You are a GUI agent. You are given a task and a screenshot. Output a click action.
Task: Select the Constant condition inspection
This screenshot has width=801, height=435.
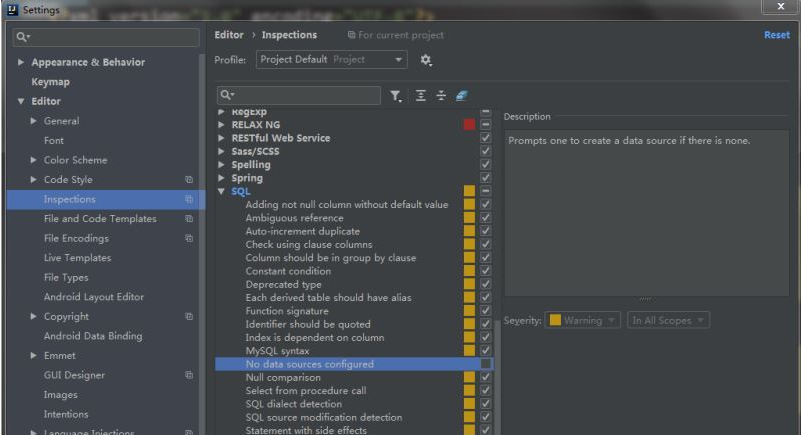pyautogui.click(x=288, y=271)
